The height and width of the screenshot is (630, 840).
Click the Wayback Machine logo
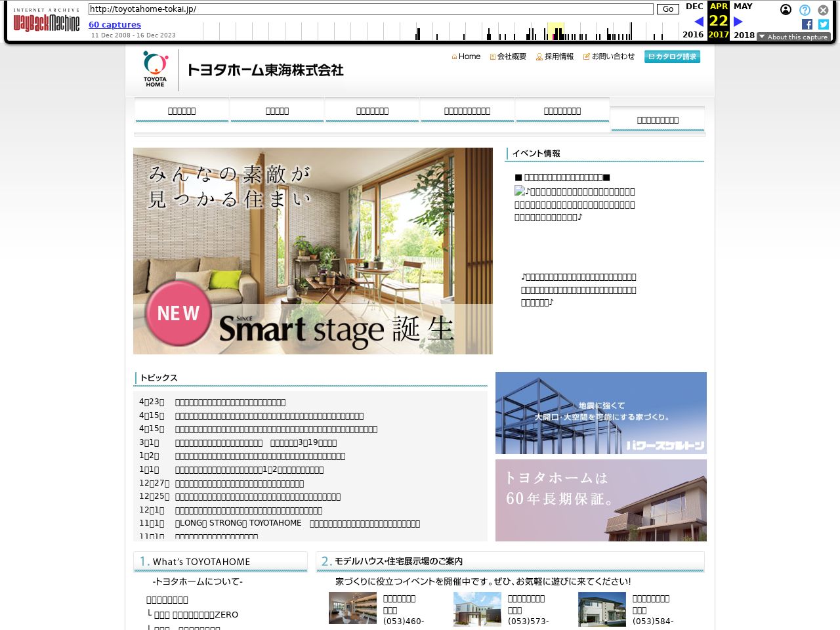(46, 20)
